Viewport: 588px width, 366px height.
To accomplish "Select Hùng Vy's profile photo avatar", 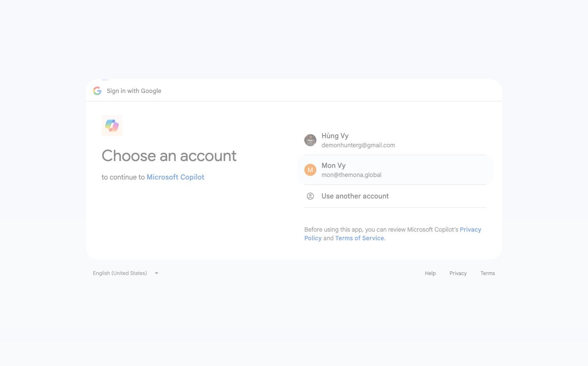I will click(x=310, y=140).
